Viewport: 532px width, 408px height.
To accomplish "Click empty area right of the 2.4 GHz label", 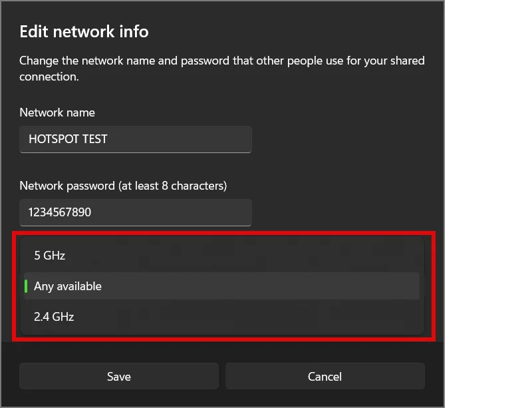I will [x=247, y=317].
